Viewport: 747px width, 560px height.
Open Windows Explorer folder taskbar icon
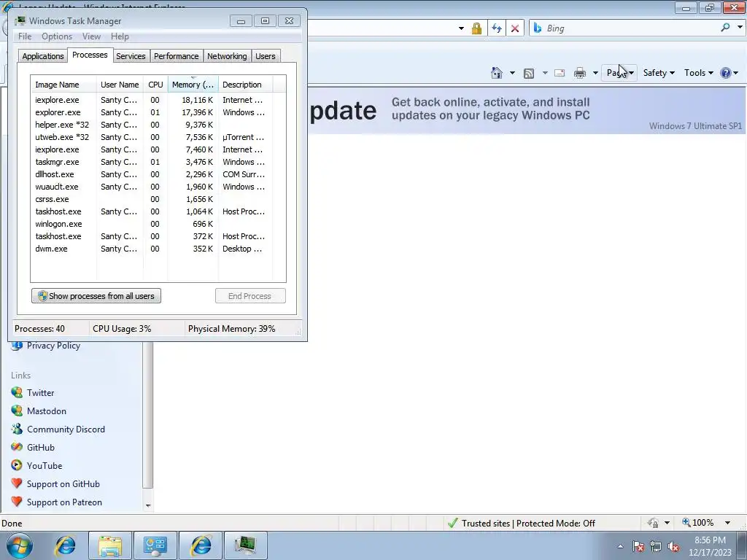pyautogui.click(x=110, y=545)
